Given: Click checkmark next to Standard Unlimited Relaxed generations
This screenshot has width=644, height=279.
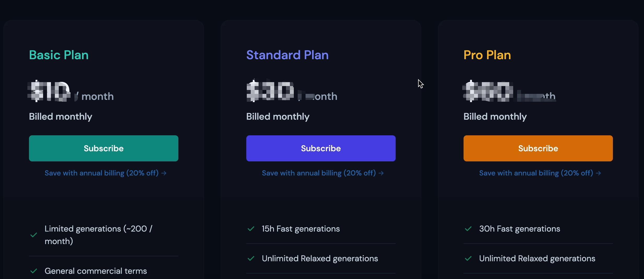Looking at the screenshot, I should (251, 258).
